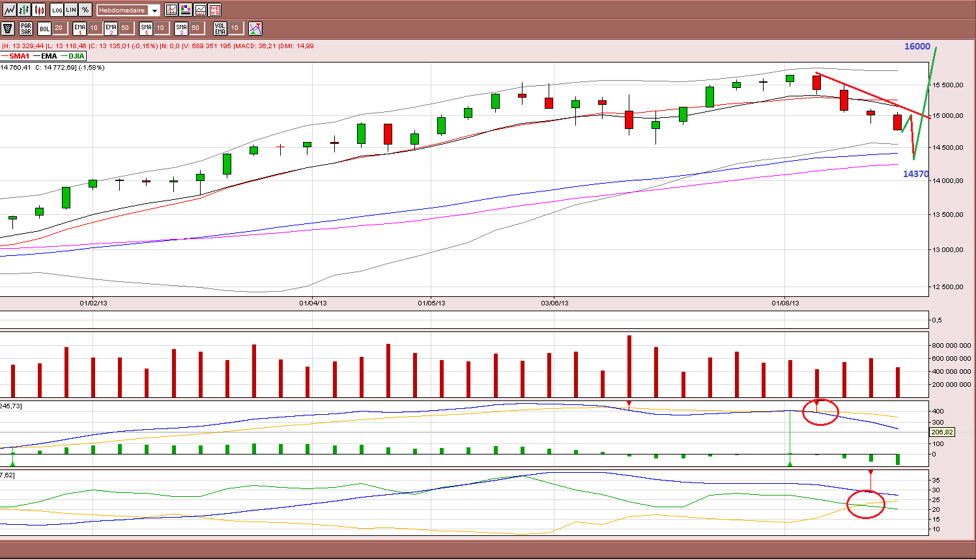
Task: Toggle the EMA 1 indicator
Action: point(79,29)
